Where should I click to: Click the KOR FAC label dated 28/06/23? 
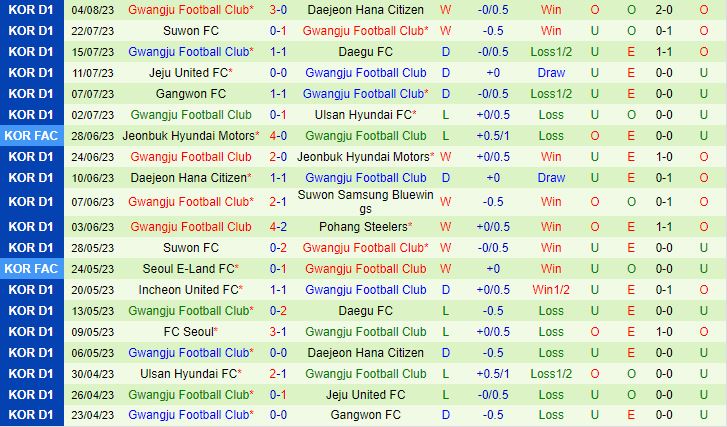[33, 136]
